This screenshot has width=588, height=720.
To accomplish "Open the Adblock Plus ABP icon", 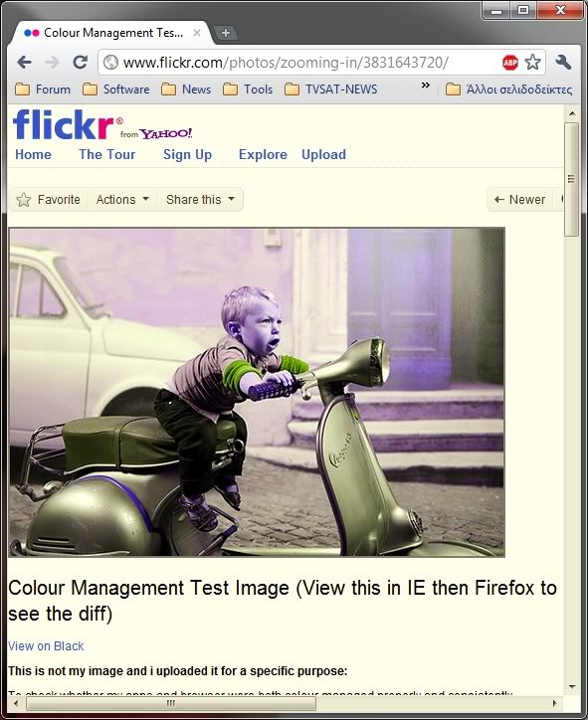I will [x=510, y=62].
